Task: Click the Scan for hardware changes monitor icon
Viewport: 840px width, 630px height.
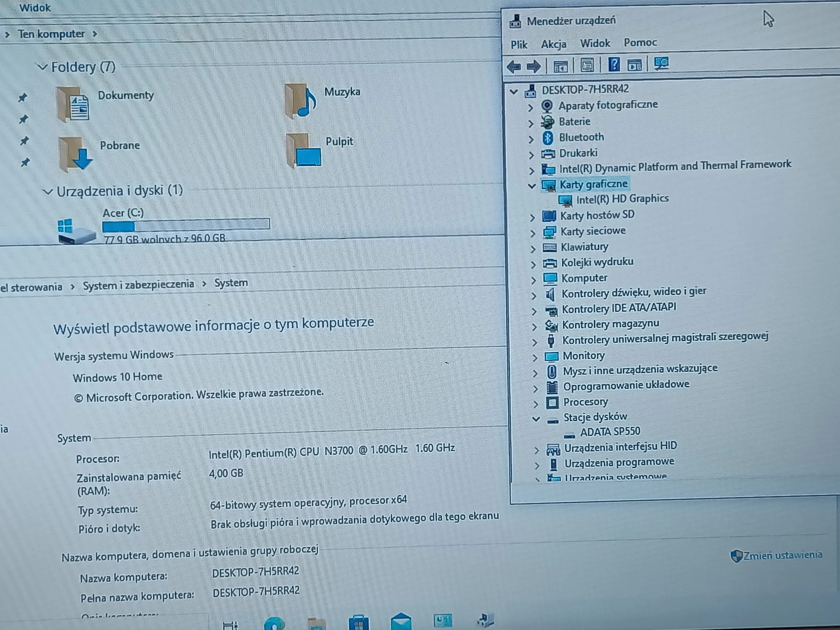Action: pyautogui.click(x=661, y=63)
